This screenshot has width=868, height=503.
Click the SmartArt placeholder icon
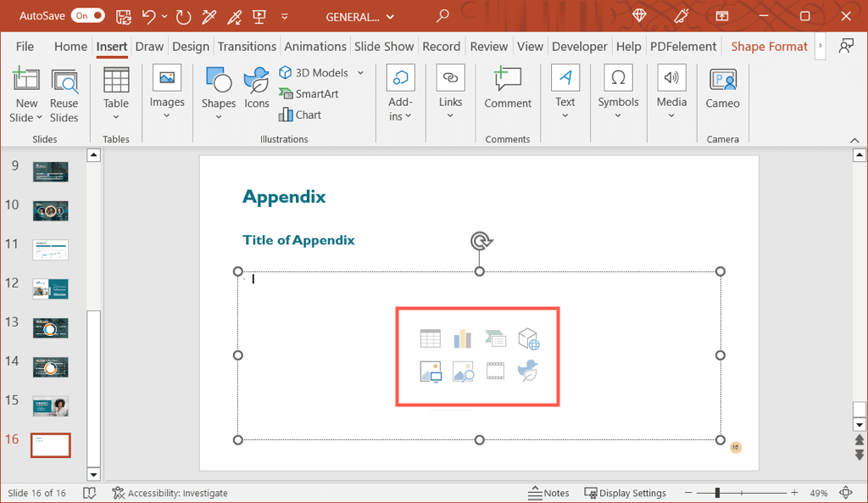pyautogui.click(x=495, y=338)
